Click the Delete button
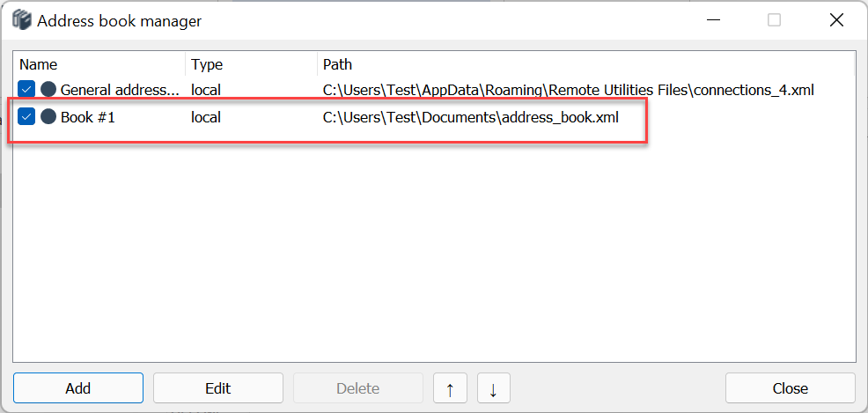Viewport: 868px width, 413px height. (357, 388)
